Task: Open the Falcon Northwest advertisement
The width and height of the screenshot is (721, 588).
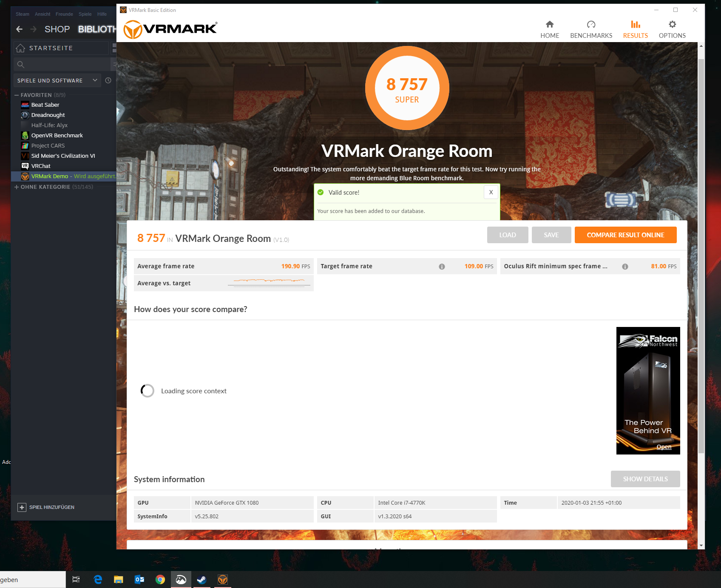Action: click(648, 390)
